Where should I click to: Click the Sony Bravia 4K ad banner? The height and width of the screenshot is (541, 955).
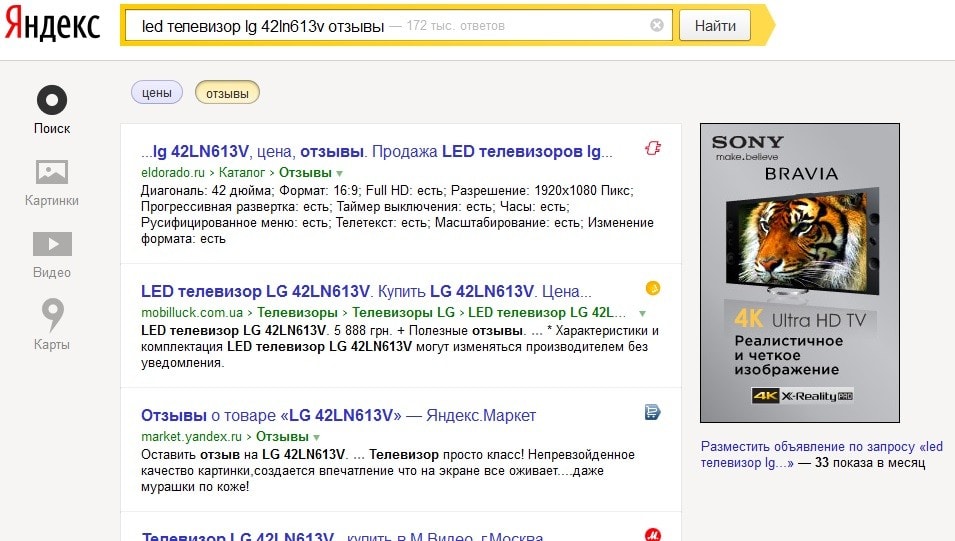pyautogui.click(x=799, y=272)
